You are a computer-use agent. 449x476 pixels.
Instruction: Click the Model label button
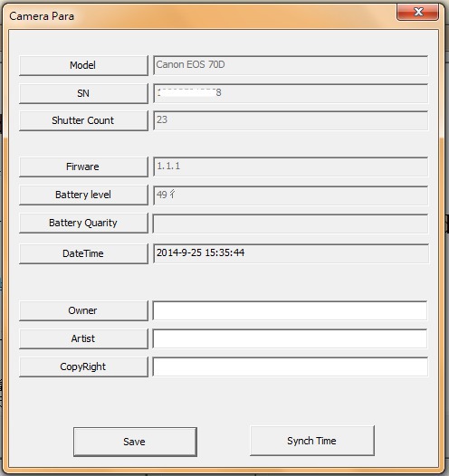pos(83,65)
